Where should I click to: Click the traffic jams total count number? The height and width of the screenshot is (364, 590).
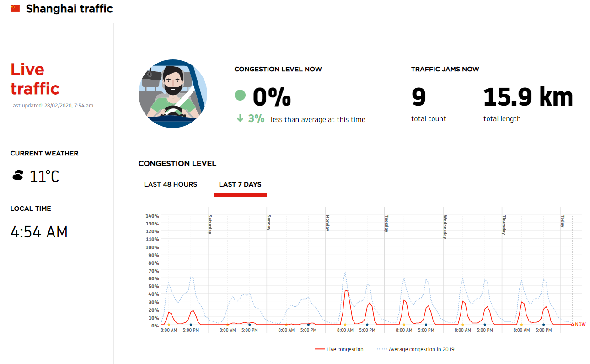(418, 97)
